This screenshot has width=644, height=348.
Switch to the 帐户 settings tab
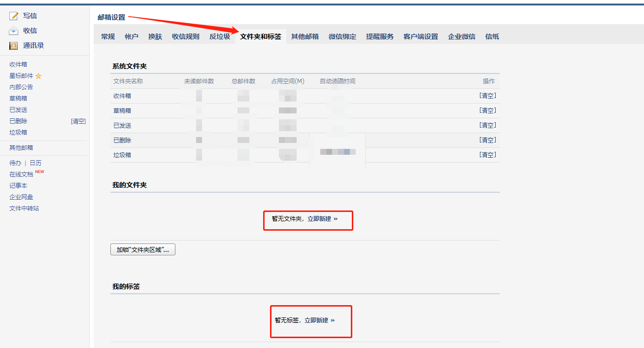pyautogui.click(x=132, y=36)
